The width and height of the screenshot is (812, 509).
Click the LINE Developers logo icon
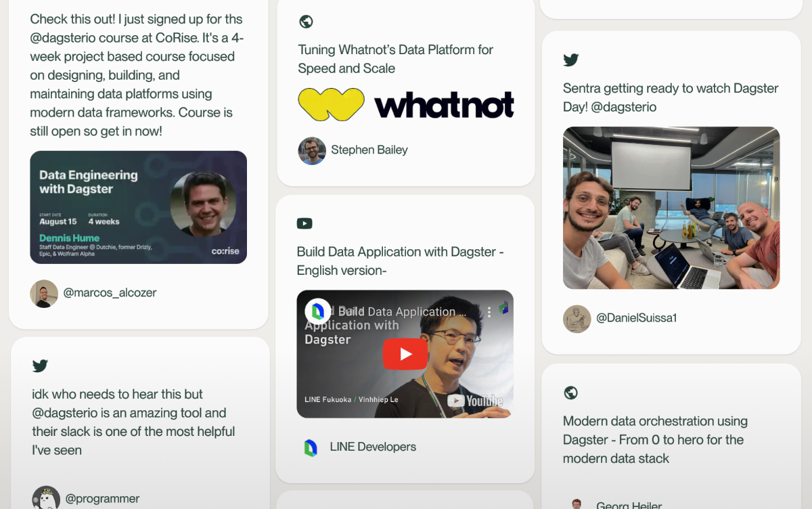tap(311, 447)
